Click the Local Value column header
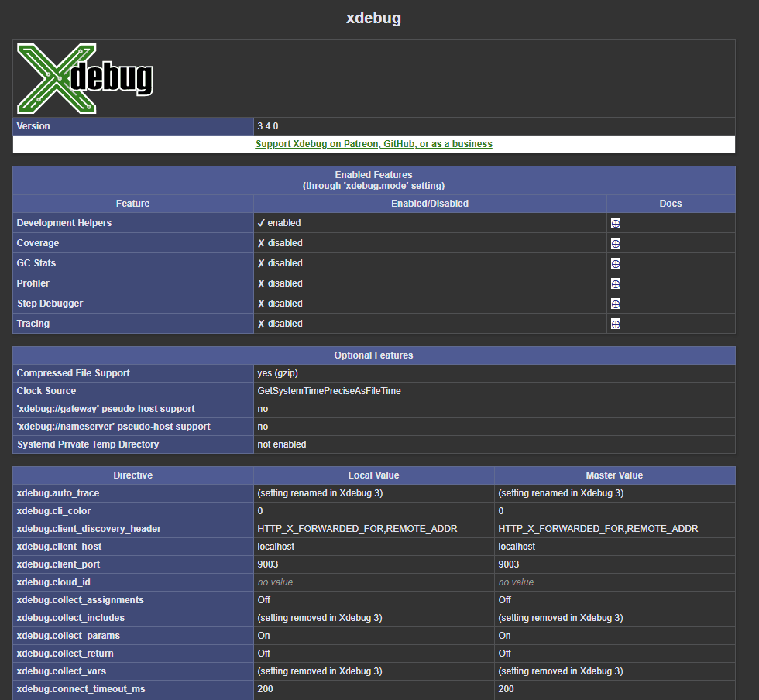This screenshot has width=759, height=700. 373,475
